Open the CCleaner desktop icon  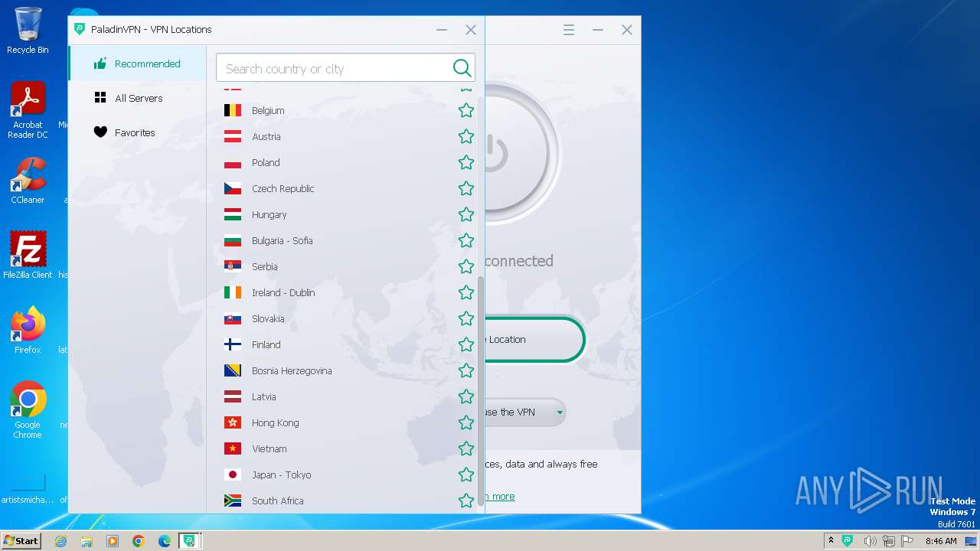[28, 181]
